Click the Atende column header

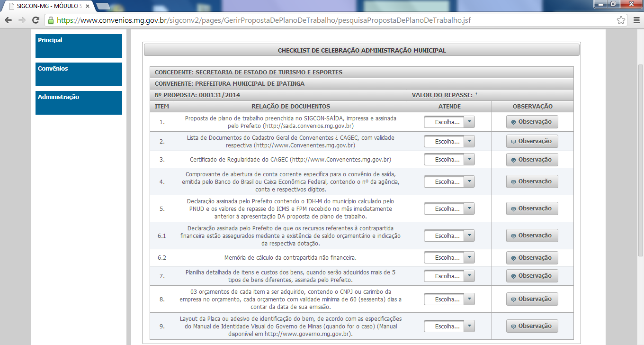click(x=449, y=107)
